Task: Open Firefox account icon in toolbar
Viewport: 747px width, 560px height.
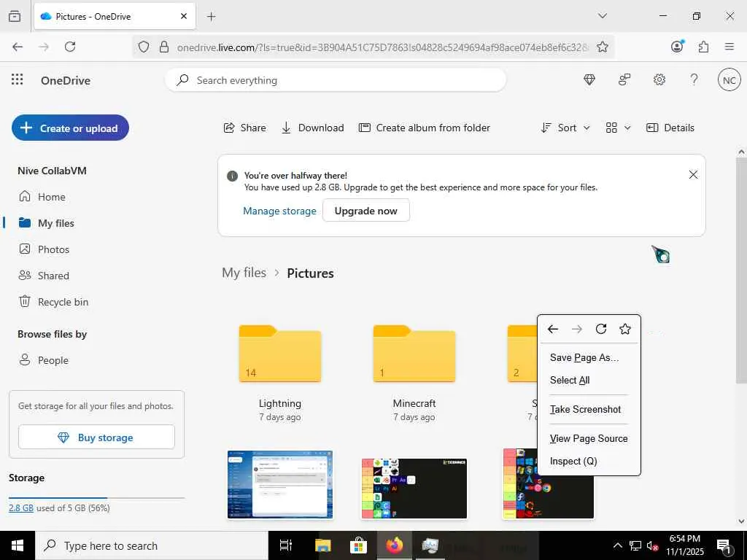Action: (677, 47)
